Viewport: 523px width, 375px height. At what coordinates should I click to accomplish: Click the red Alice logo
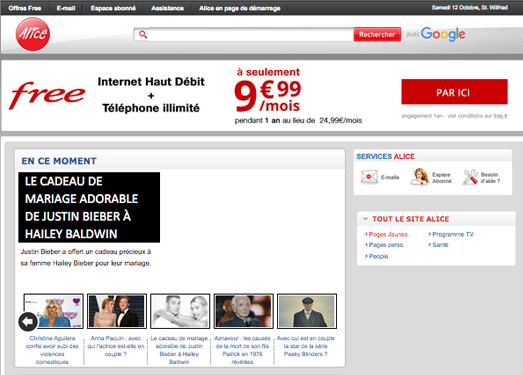click(x=33, y=34)
